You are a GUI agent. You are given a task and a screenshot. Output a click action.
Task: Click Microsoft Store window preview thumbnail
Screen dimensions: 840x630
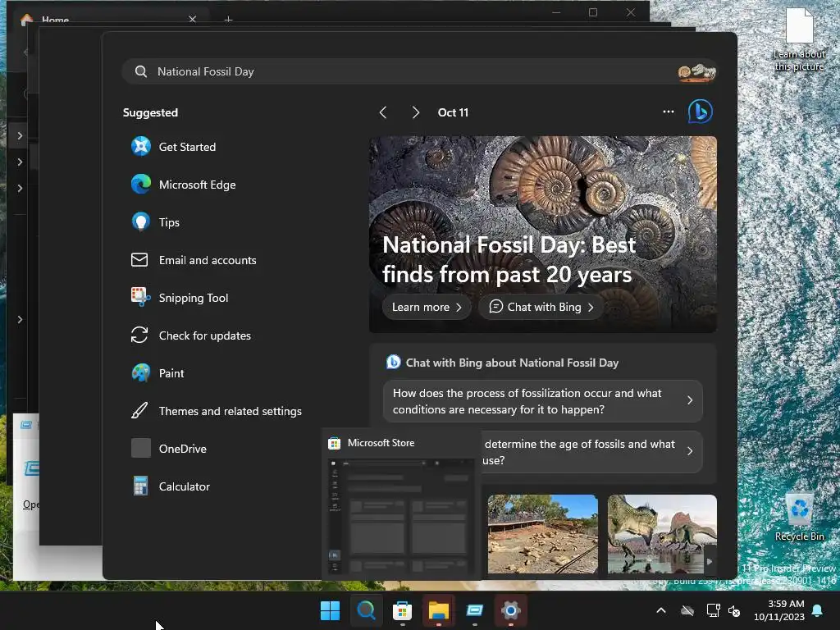(x=401, y=516)
